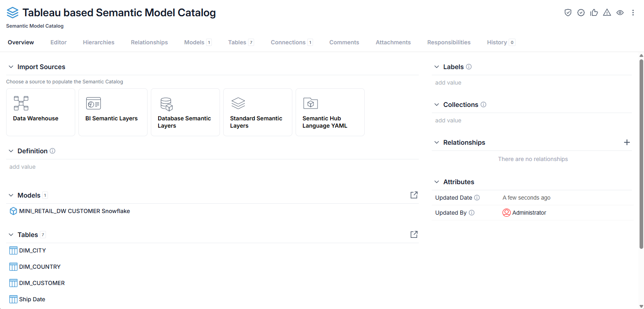Add a relationship with the plus icon

[627, 142]
